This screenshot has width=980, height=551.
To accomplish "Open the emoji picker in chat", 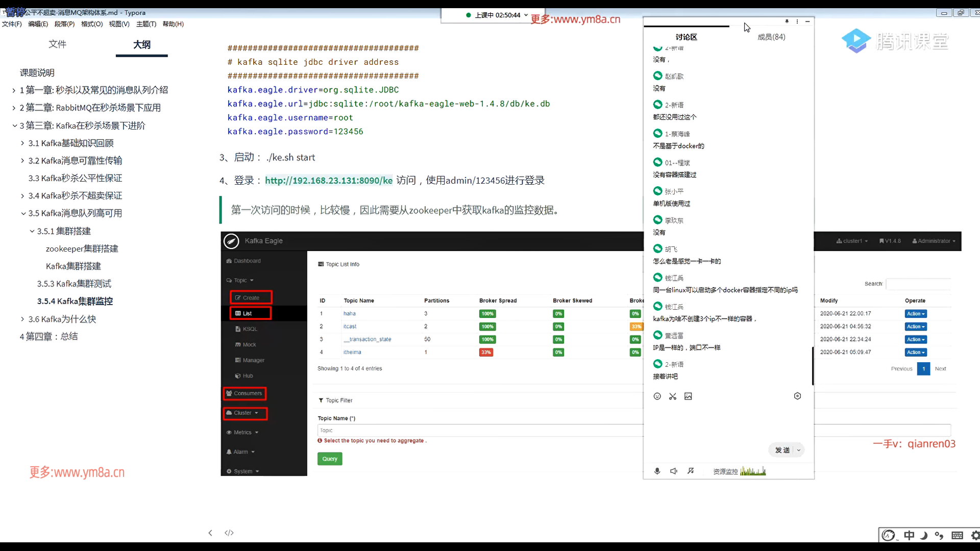I will (657, 396).
